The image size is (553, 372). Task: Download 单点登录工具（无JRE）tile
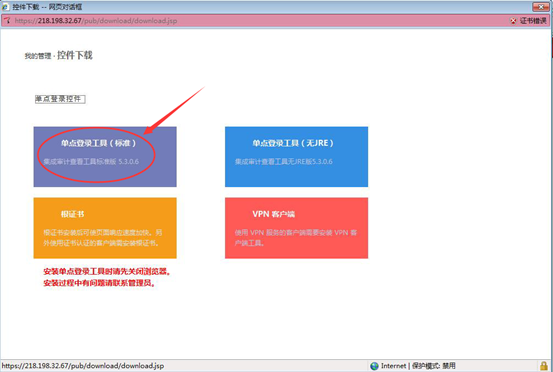click(296, 157)
